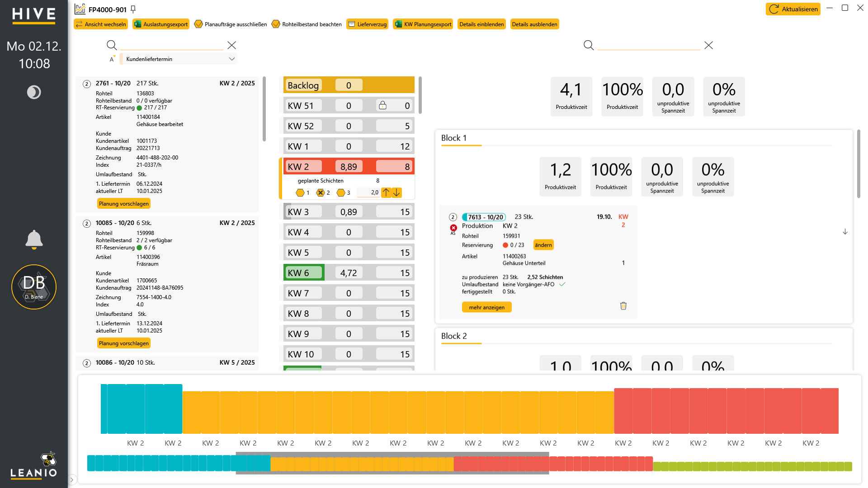The height and width of the screenshot is (488, 868).
Task: Open KW Planungsexport
Action: coord(423,24)
